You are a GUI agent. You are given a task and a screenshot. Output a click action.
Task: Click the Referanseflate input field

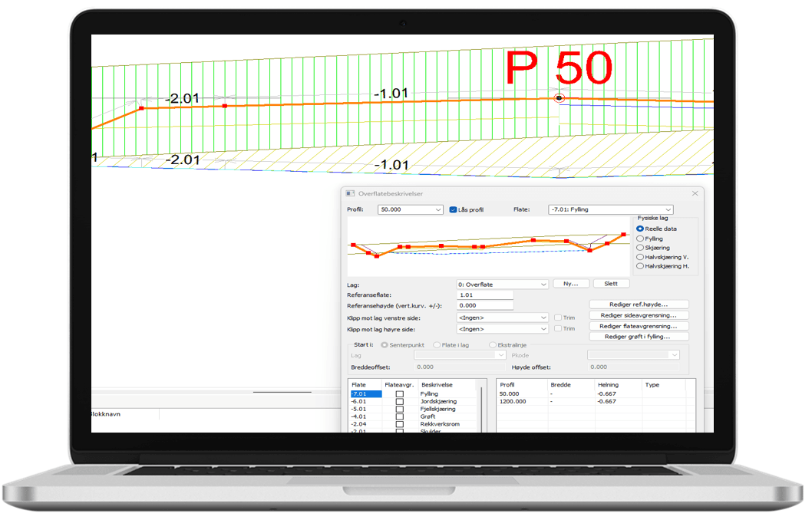[484, 295]
